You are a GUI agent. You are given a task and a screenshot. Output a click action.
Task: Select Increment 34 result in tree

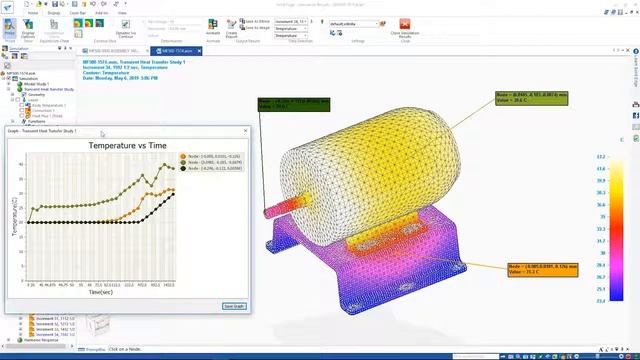tap(55, 334)
